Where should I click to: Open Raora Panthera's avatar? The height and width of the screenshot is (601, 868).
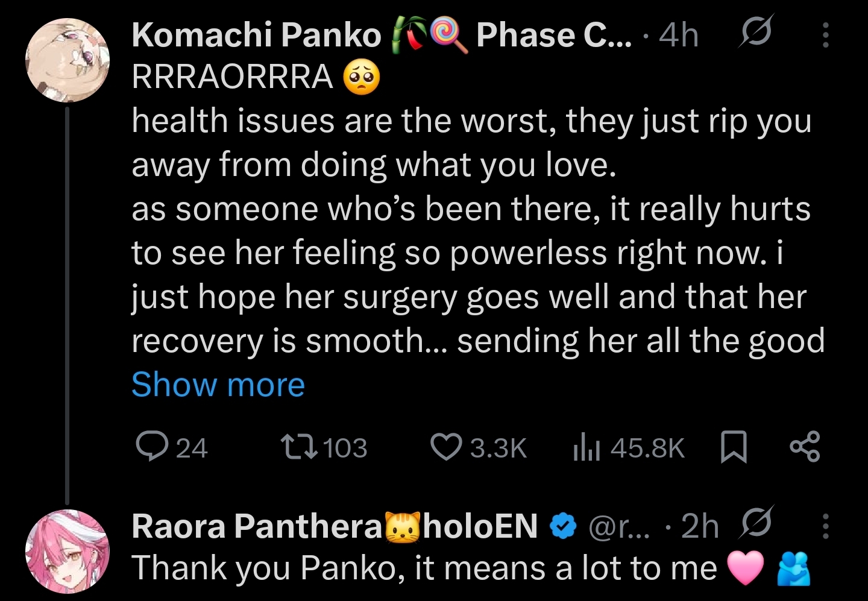coord(68,551)
